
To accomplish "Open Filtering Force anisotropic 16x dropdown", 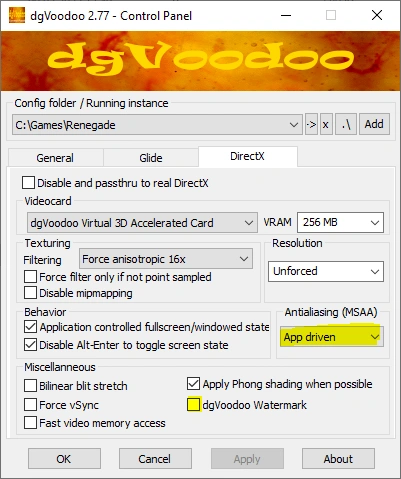I will (166, 259).
